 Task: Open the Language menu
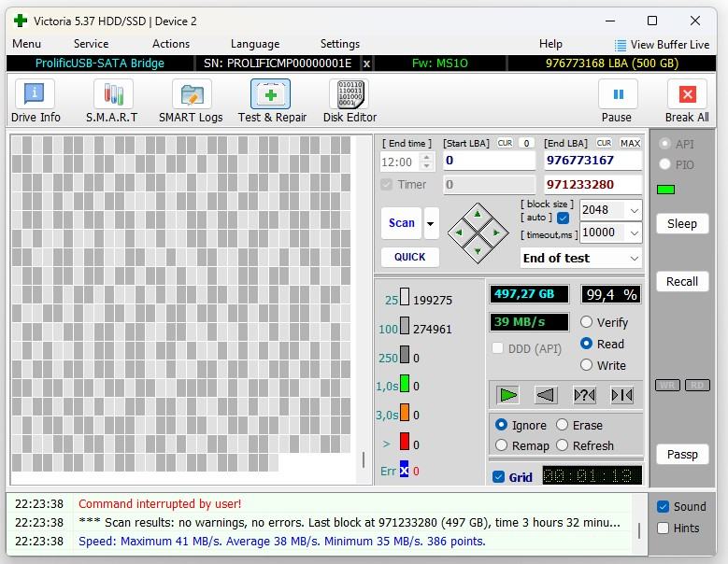pos(254,44)
